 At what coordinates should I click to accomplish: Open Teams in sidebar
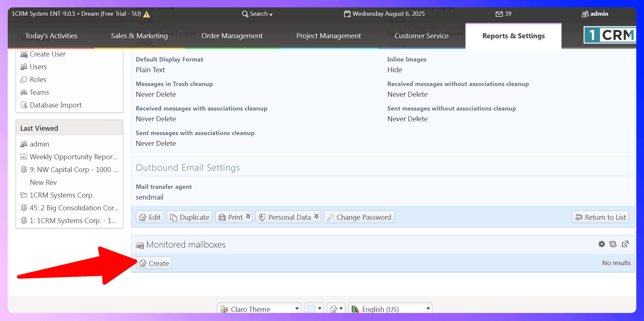point(39,92)
